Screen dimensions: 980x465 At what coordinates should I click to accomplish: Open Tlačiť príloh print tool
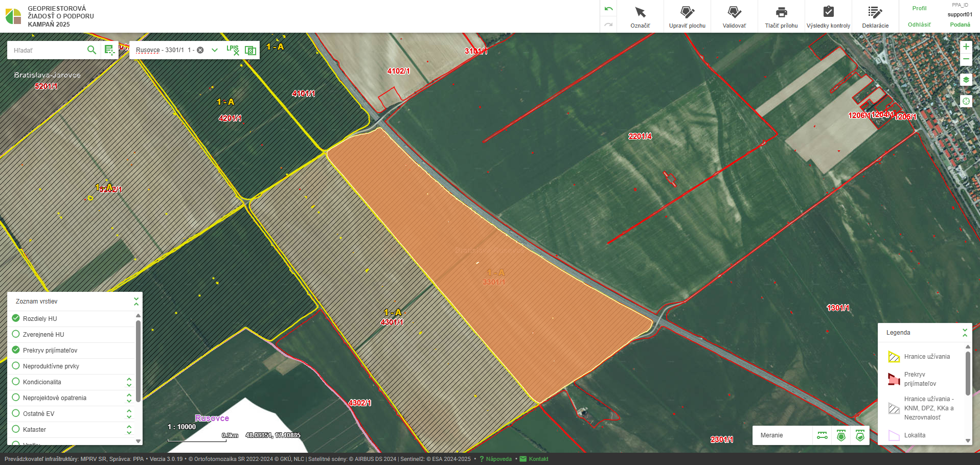click(x=781, y=17)
